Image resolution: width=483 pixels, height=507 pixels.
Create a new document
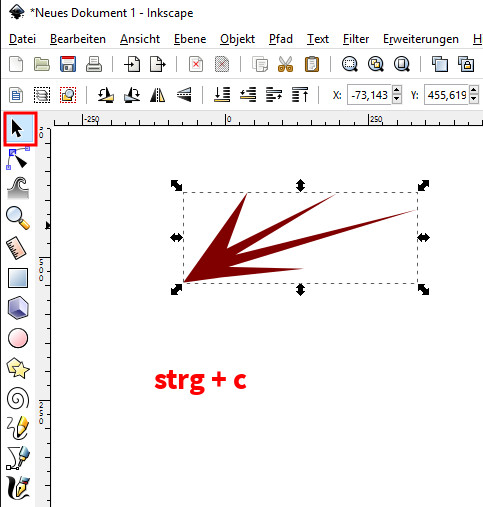pos(16,64)
